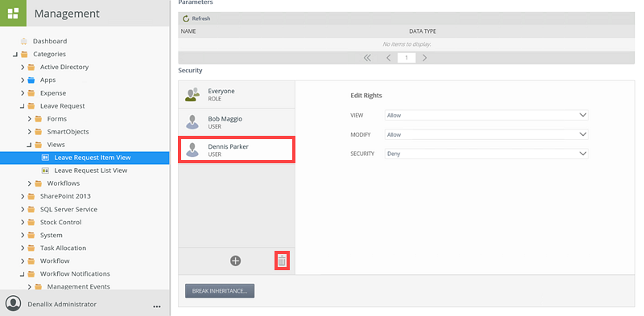644x316 pixels.
Task: Select SQL Server Service tree item
Action: (x=68, y=209)
